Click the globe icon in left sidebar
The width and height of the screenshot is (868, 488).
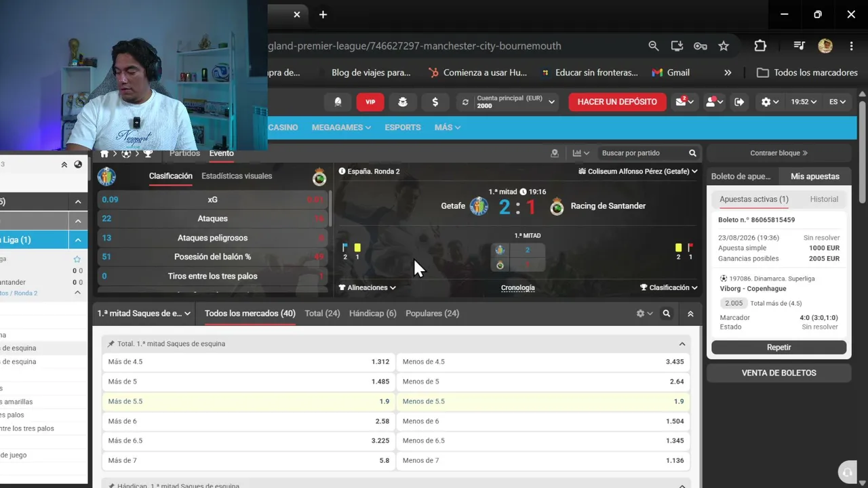point(78,164)
